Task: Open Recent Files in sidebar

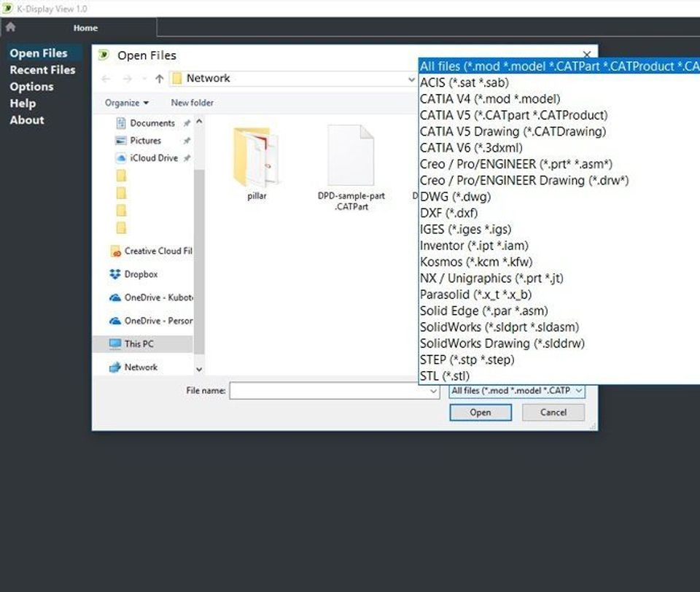Action: click(x=42, y=70)
